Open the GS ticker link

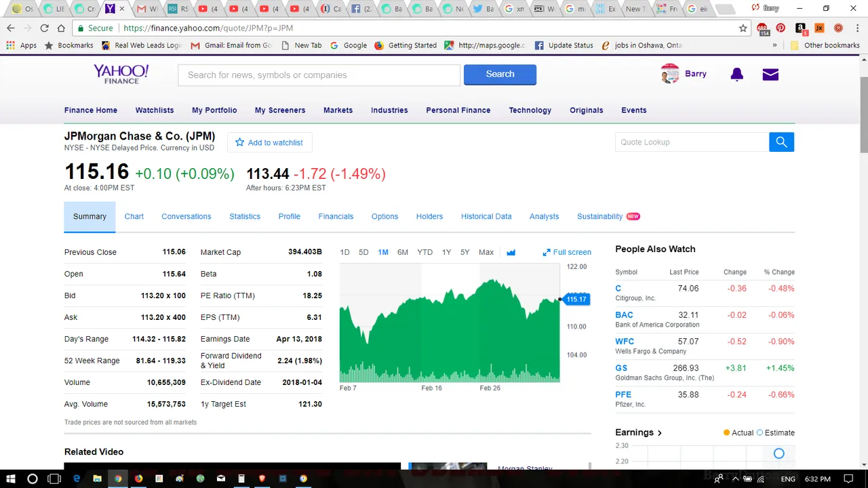tap(621, 368)
